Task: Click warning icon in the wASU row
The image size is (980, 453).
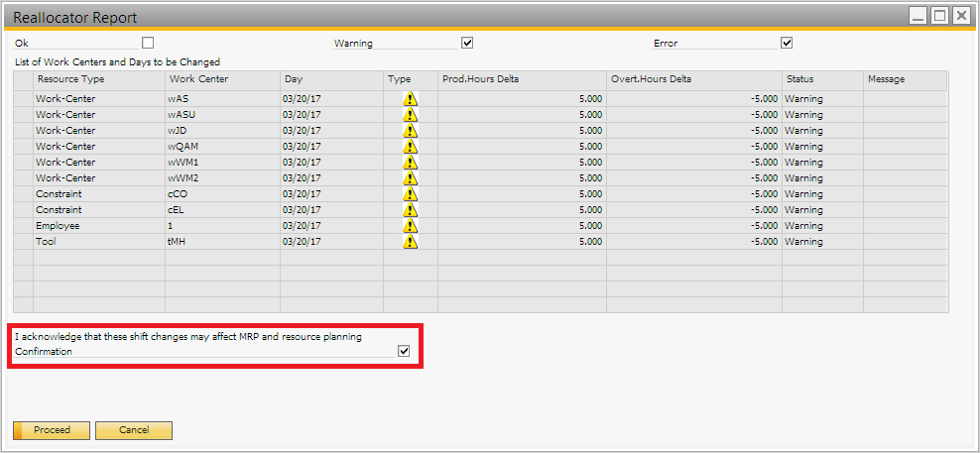Action: [x=410, y=115]
